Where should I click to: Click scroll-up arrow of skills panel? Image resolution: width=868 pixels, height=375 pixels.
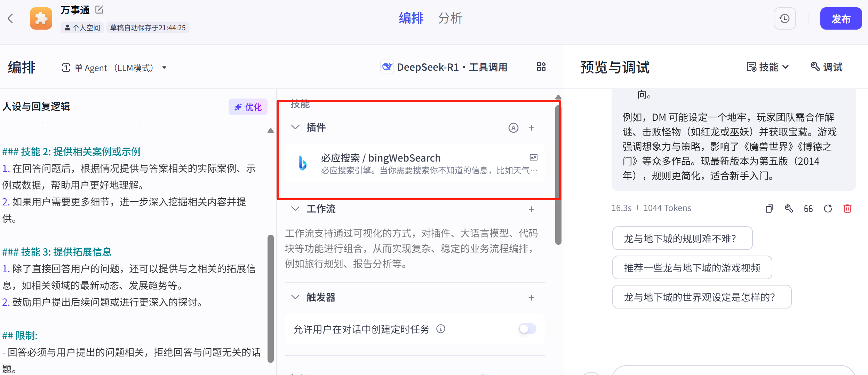[558, 97]
